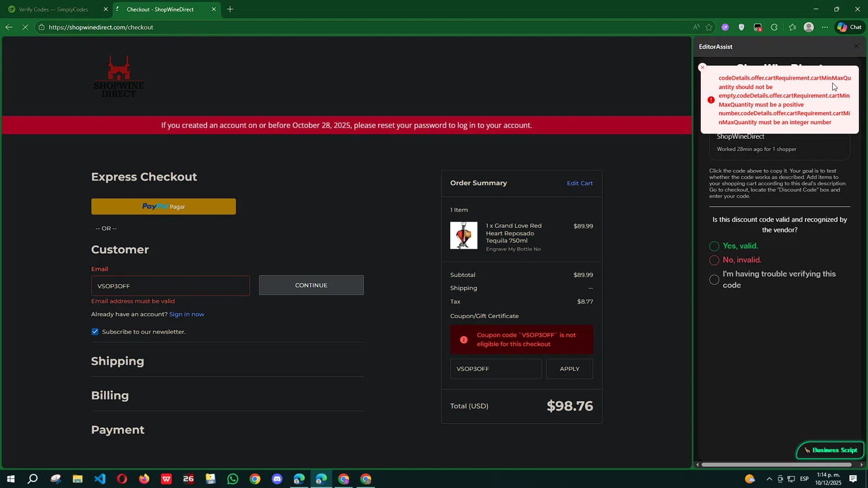Open the Sign in now link
The image size is (868, 488).
tap(186, 314)
